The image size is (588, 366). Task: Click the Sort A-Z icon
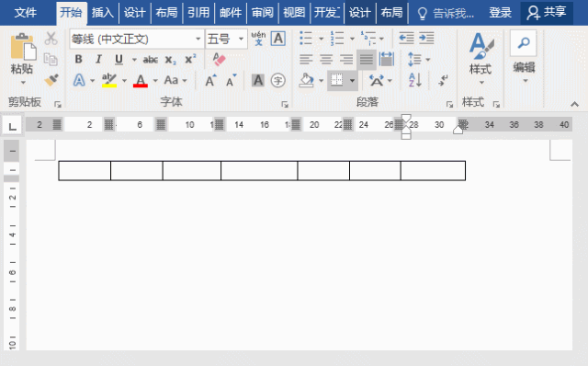415,80
